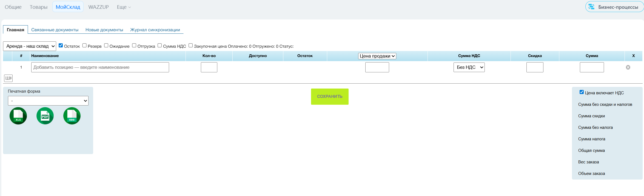644x196 pixels.
Task: Open the Аренда - наш склад dropdown
Action: pos(30,46)
